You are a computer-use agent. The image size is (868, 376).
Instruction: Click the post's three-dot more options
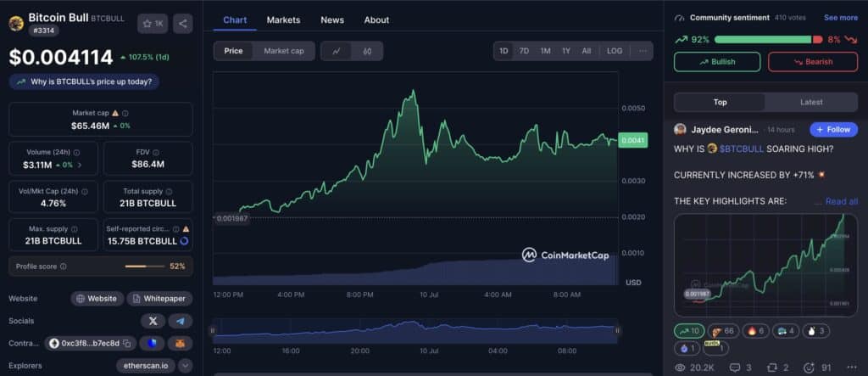(x=851, y=368)
